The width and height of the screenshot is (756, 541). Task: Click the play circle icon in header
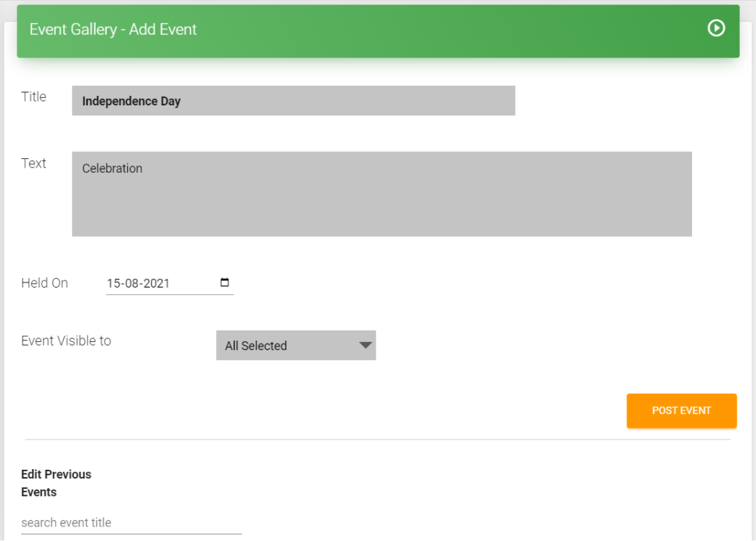tap(716, 28)
